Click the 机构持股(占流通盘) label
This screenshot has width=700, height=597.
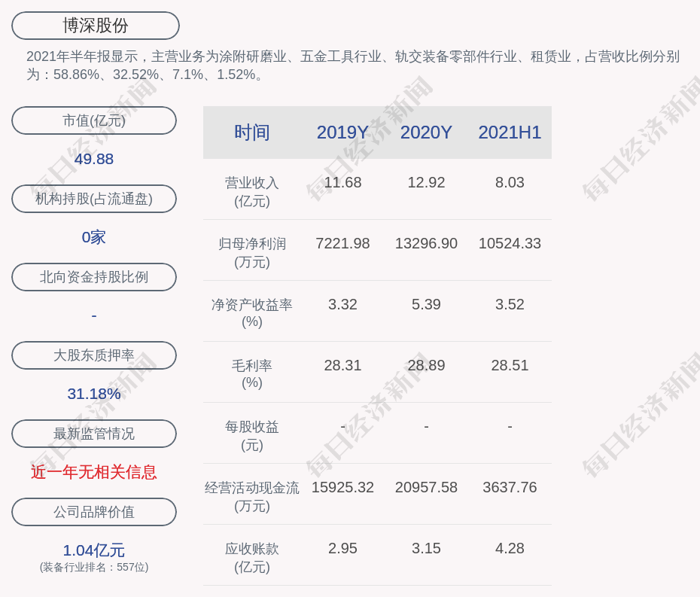94,199
